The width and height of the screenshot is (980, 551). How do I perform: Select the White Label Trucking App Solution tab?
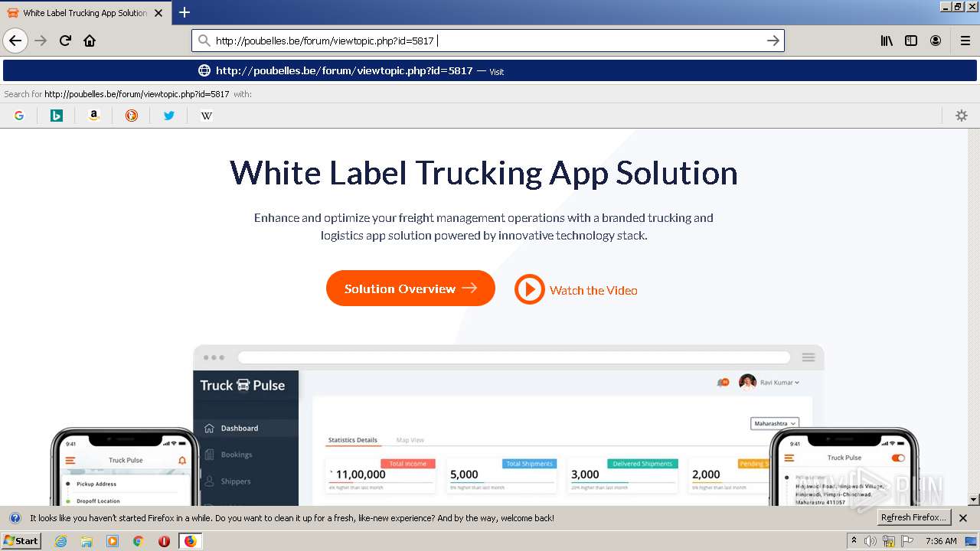[x=85, y=13]
